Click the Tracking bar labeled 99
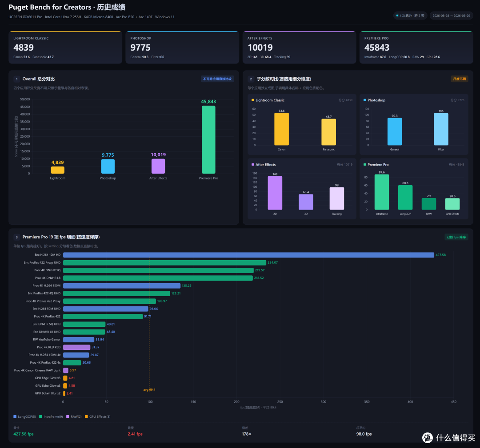 337,198
